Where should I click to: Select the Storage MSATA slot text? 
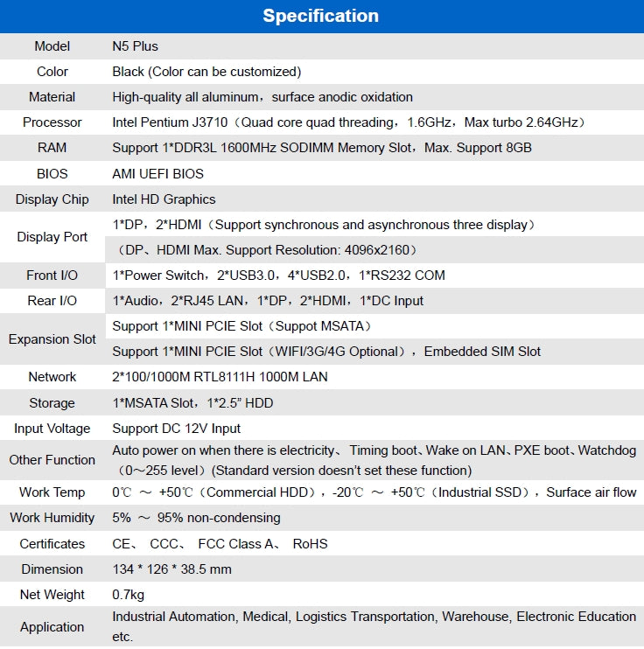pos(192,403)
